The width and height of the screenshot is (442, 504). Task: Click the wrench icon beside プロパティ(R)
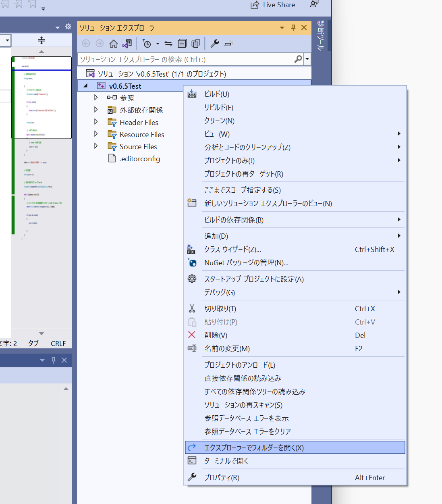tap(192, 477)
